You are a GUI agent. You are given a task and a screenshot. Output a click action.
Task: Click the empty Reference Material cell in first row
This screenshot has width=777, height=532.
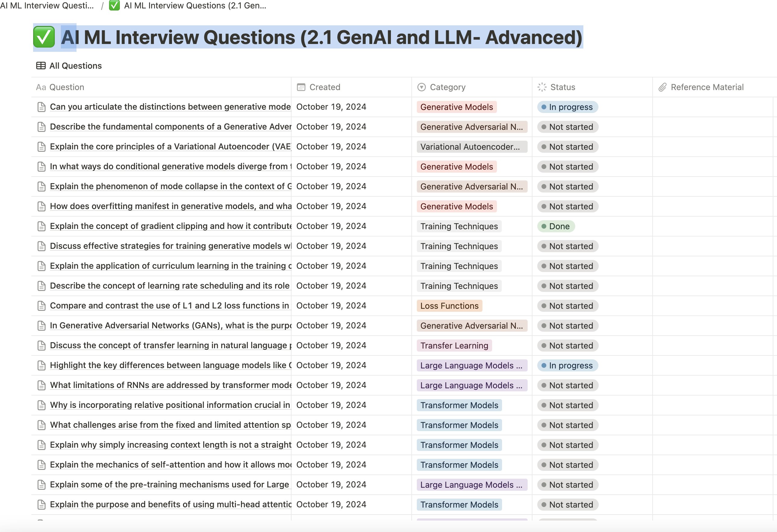(x=712, y=107)
